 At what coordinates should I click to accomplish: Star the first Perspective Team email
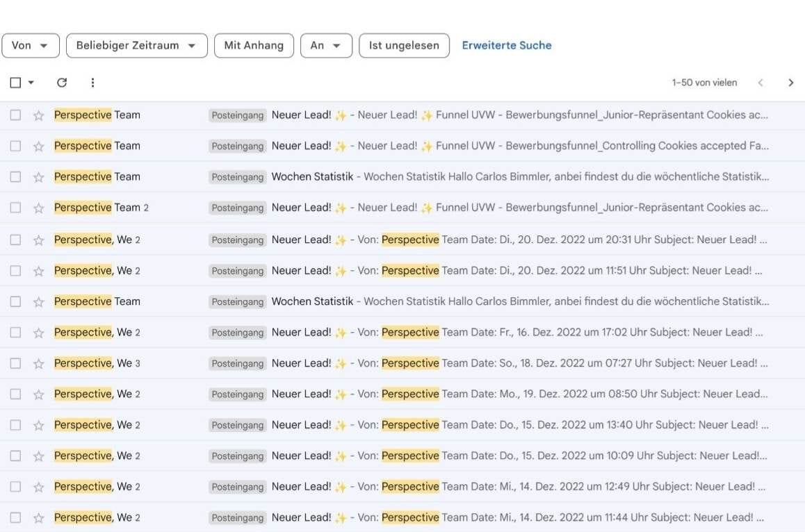pos(38,115)
